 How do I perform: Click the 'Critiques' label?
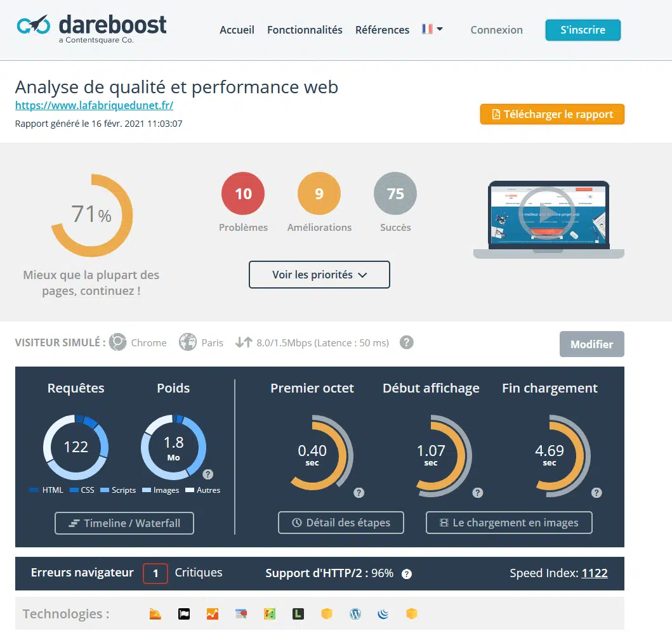[199, 573]
